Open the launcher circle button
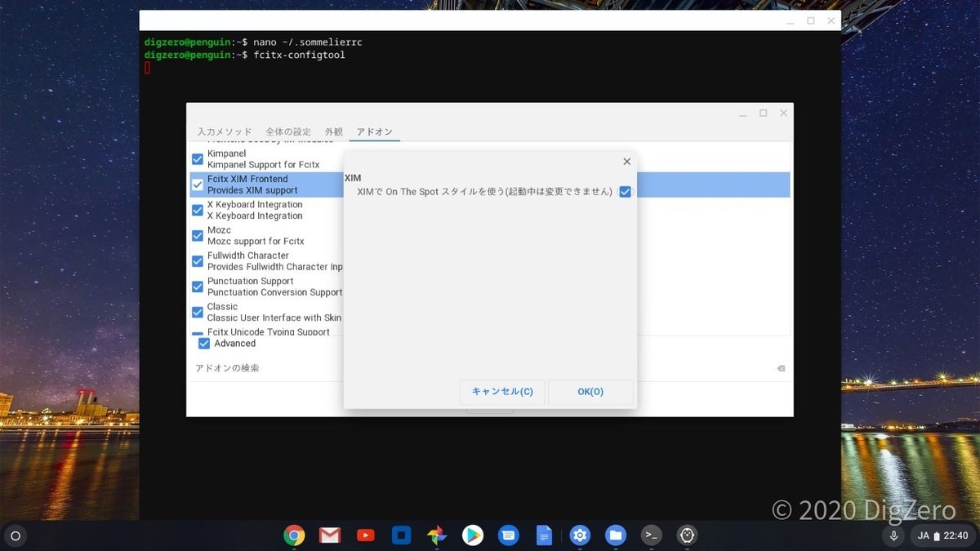This screenshot has height=551, width=980. point(15,536)
